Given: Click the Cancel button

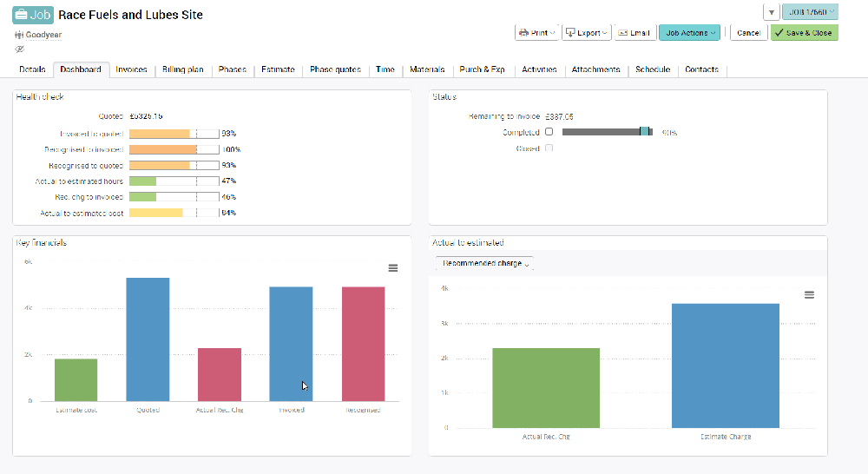Looking at the screenshot, I should point(748,33).
